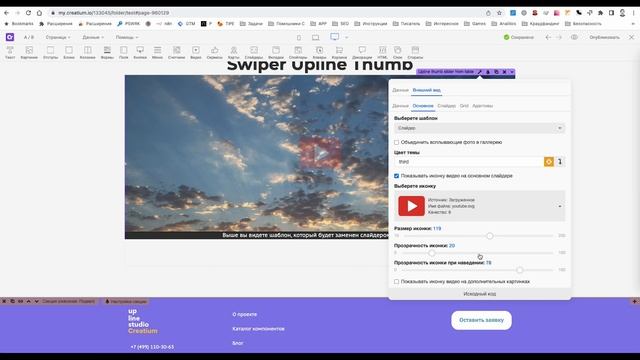
Task: Click the 'Цвет темы' input field
Action: [x=469, y=162]
